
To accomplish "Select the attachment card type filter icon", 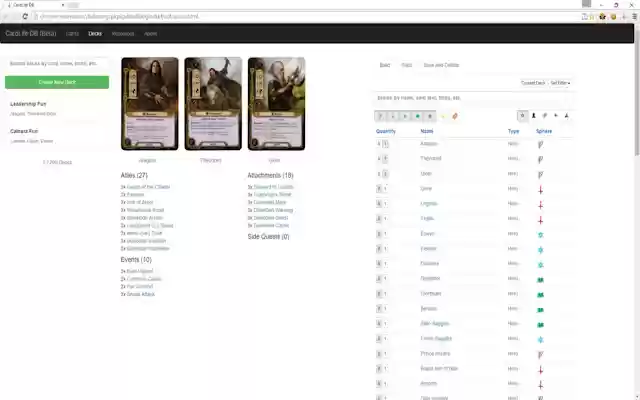I will [x=544, y=116].
